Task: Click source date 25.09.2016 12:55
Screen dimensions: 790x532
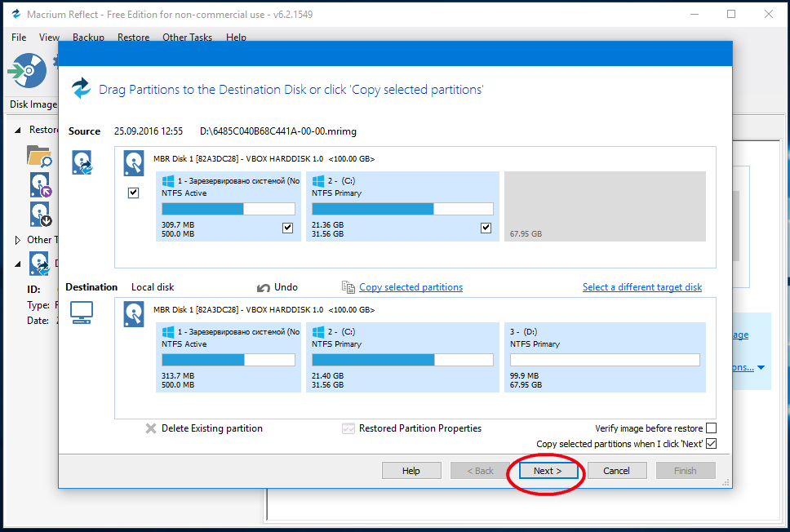Action: coord(149,131)
